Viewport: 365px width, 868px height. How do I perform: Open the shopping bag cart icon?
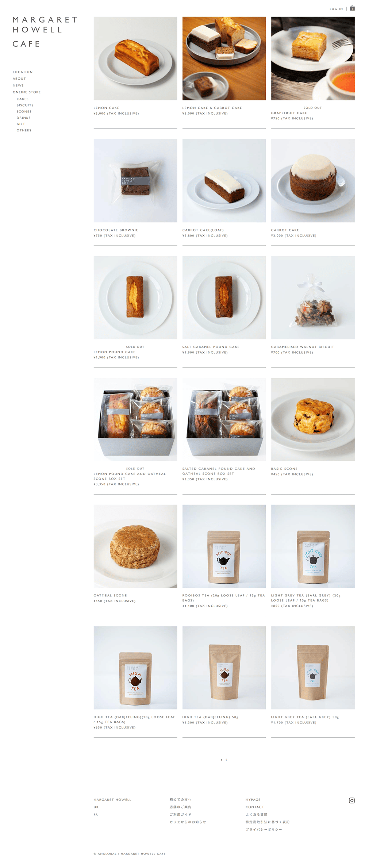coord(352,8)
